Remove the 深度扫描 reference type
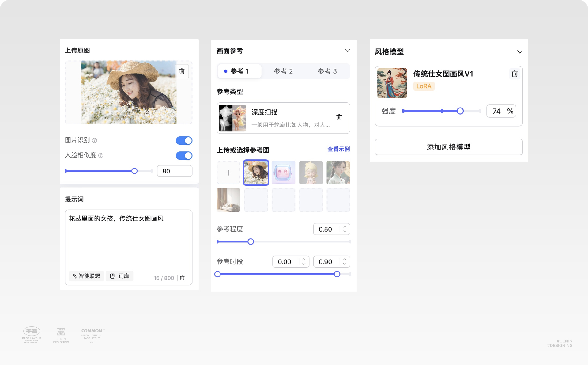Image resolution: width=588 pixels, height=365 pixels. [339, 117]
